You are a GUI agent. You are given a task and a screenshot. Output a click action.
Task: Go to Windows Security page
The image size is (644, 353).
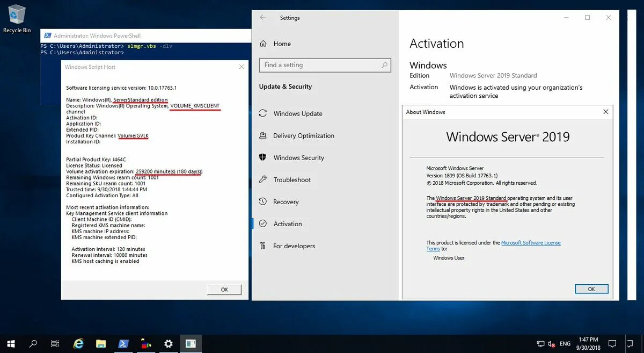pyautogui.click(x=299, y=157)
